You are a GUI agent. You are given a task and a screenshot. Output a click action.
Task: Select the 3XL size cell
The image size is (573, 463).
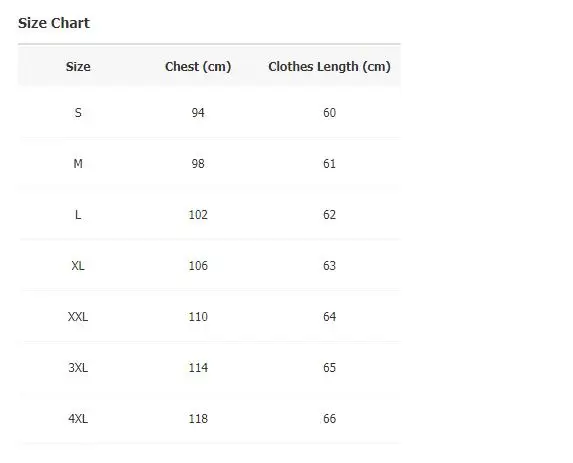pyautogui.click(x=78, y=368)
